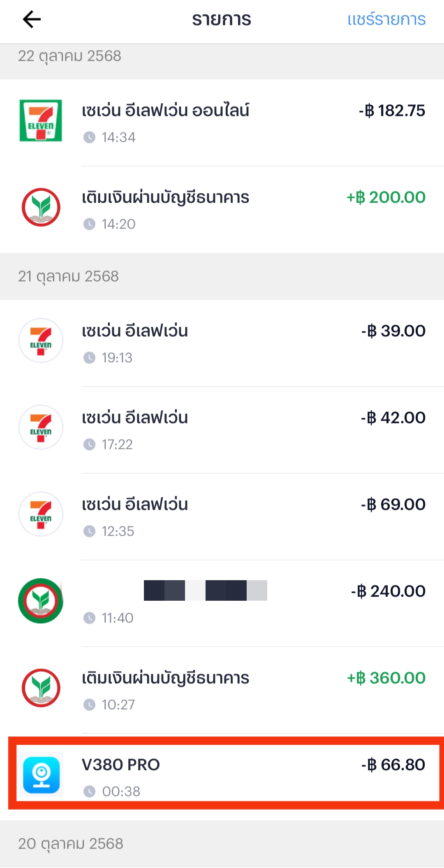Tap the 7-Eleven logo for the 17:22 transaction
444x868 pixels.
[41, 427]
